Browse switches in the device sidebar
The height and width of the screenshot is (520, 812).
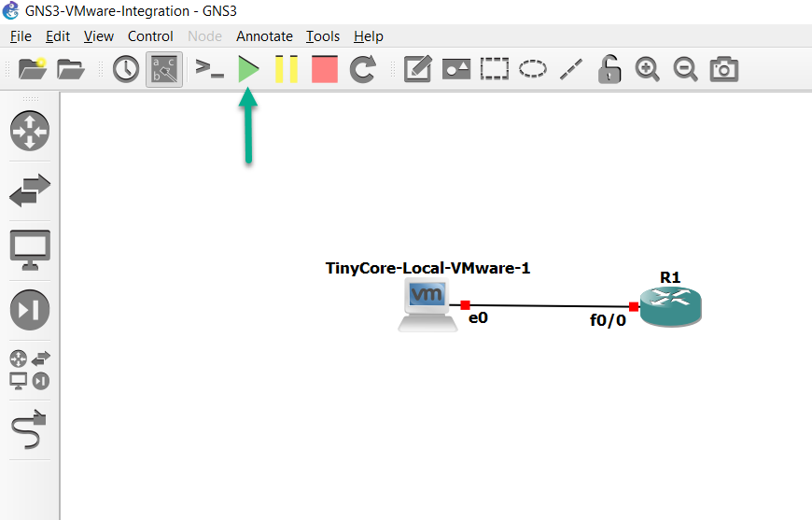pyautogui.click(x=30, y=190)
